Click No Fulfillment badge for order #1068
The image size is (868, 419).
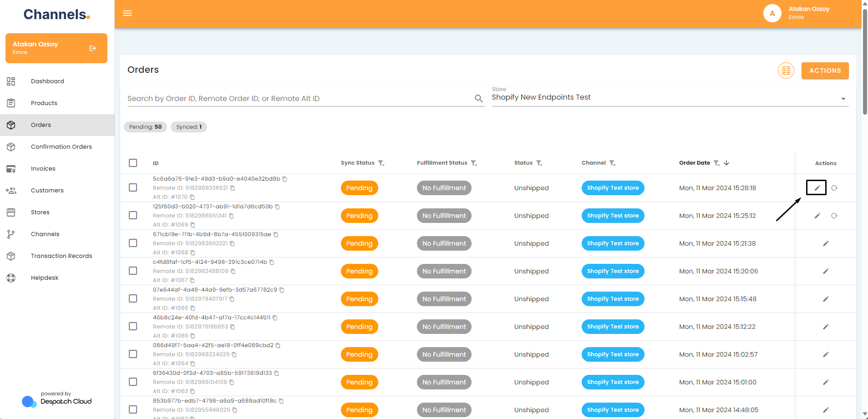click(x=444, y=243)
